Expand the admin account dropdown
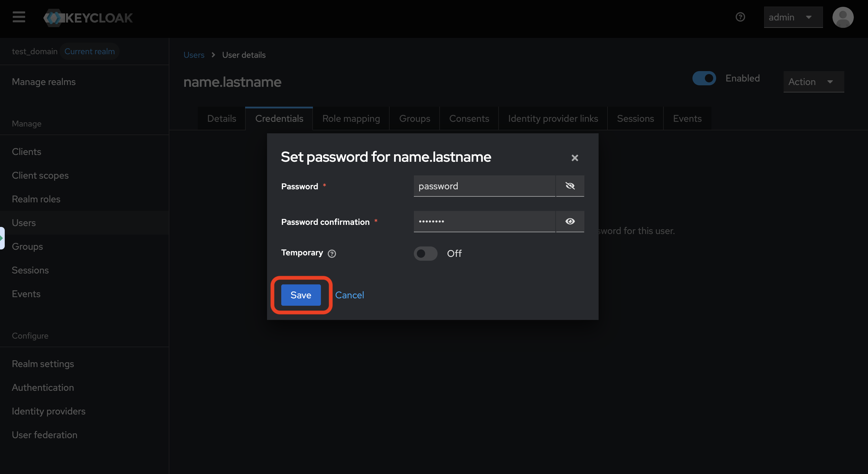Screen dimensions: 868x474 pyautogui.click(x=793, y=17)
